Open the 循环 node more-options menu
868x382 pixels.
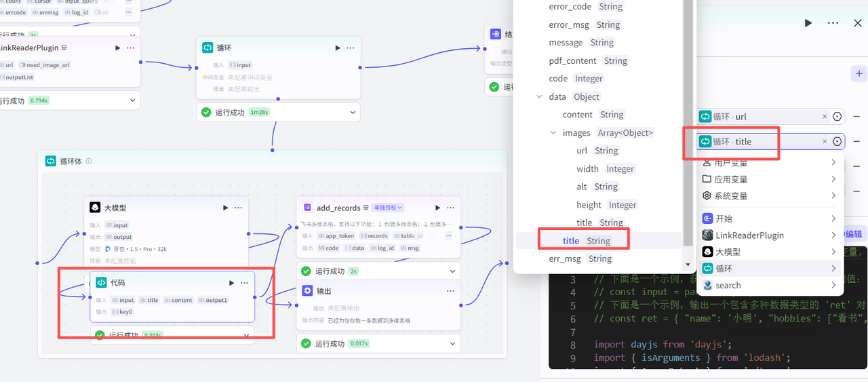pos(351,47)
